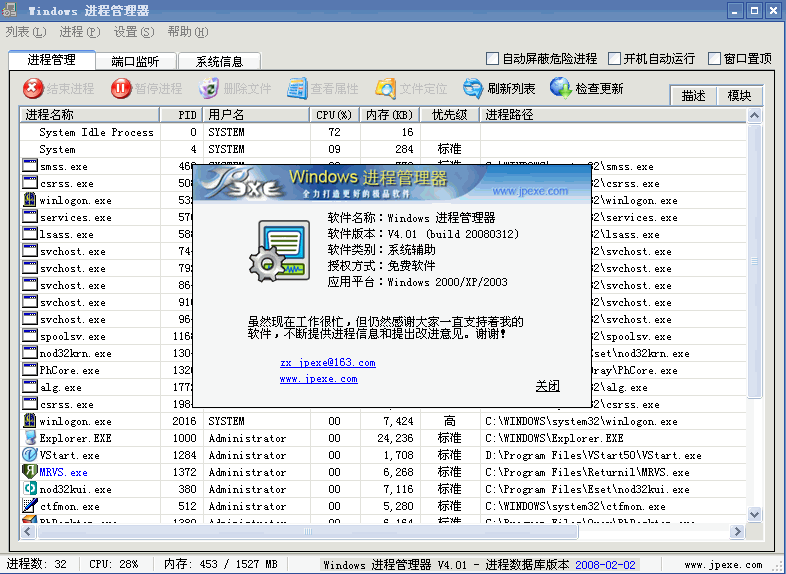Screen dimensions: 786x574
Task: Select the nod32kui.exe process icon
Action: click(x=30, y=489)
